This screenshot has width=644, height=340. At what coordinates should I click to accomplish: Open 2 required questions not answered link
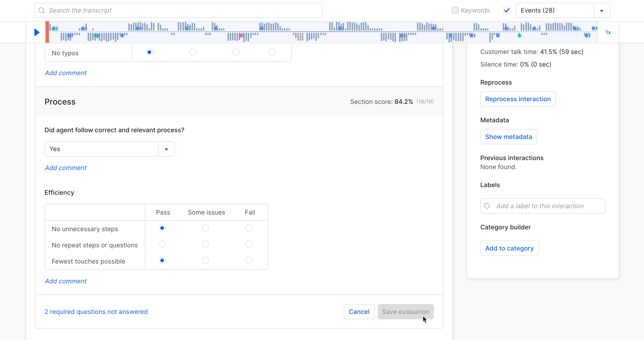click(96, 312)
